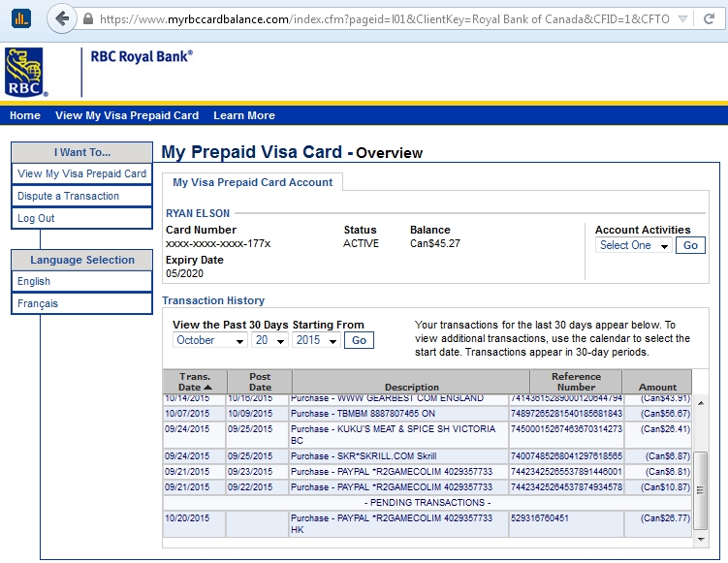
Task: Click the RBC logo shield
Action: pyautogui.click(x=26, y=73)
